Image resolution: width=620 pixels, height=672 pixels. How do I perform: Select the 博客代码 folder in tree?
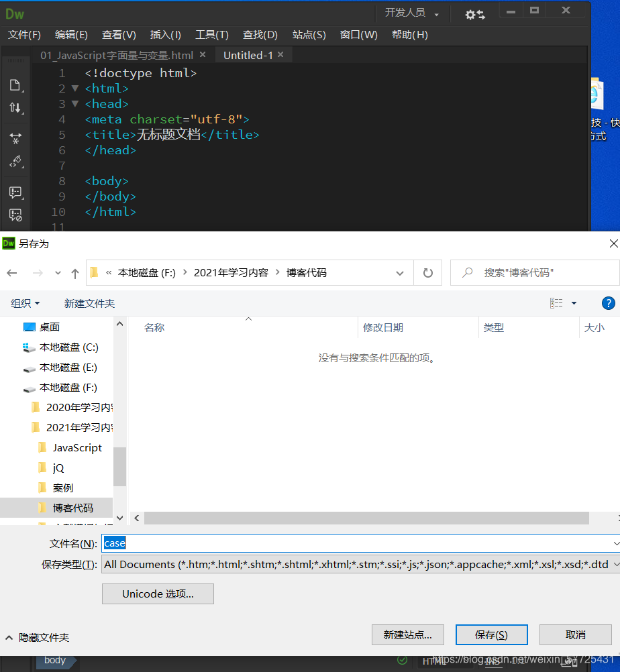coord(56,508)
